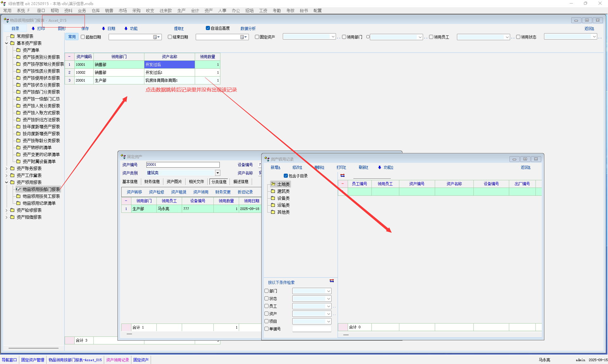The image size is (608, 364).
Task: Click the 资产编号 input field
Action: point(183,164)
